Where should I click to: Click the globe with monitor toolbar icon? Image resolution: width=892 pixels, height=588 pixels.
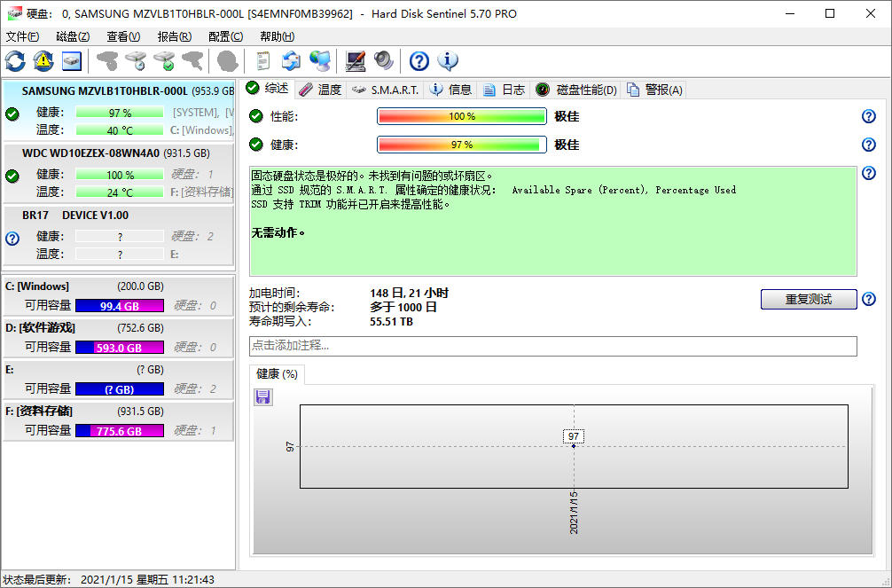pyautogui.click(x=320, y=61)
